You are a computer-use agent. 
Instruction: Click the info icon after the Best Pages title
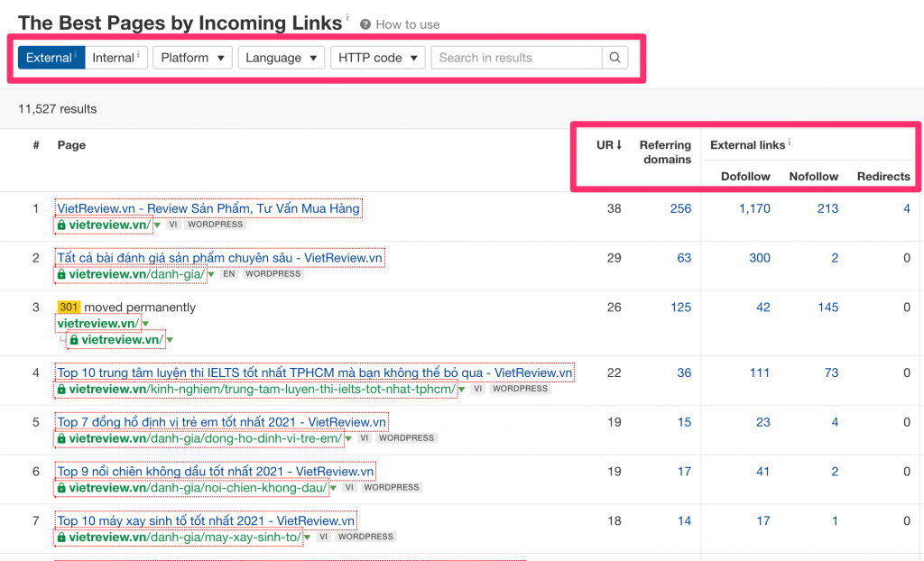click(347, 17)
